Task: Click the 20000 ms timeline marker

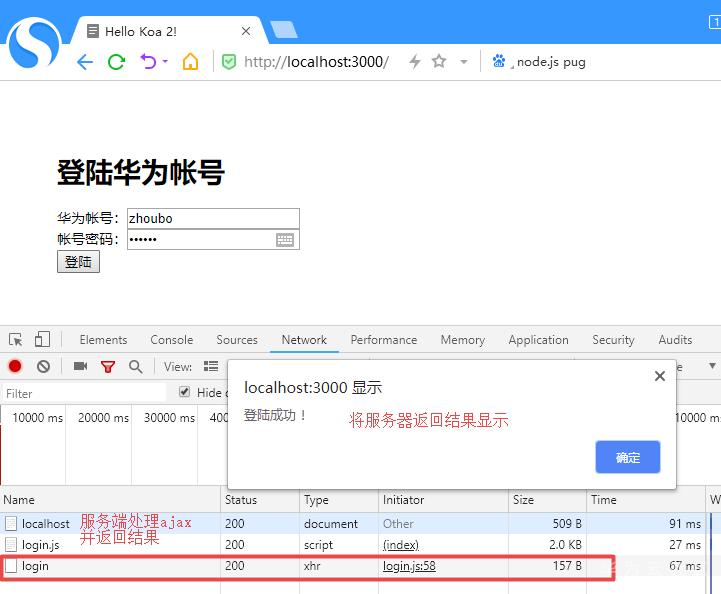Action: (x=103, y=417)
